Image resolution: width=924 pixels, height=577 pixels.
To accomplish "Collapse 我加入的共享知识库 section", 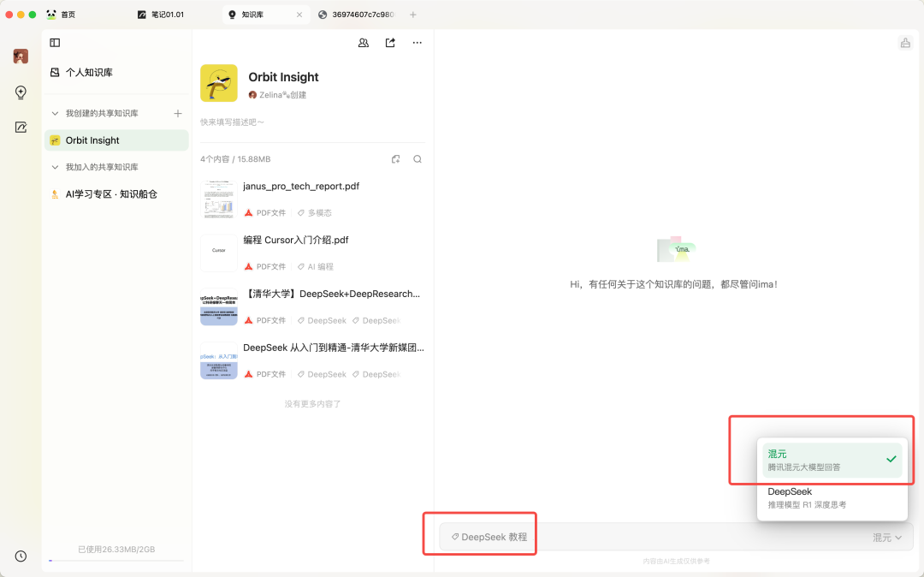I will (x=55, y=167).
